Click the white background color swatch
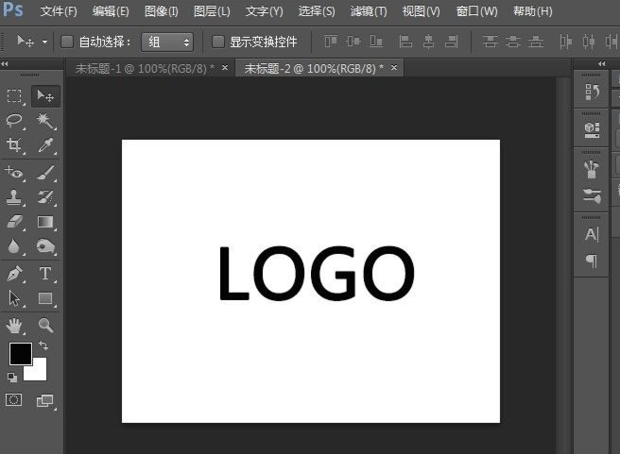 coord(38,372)
